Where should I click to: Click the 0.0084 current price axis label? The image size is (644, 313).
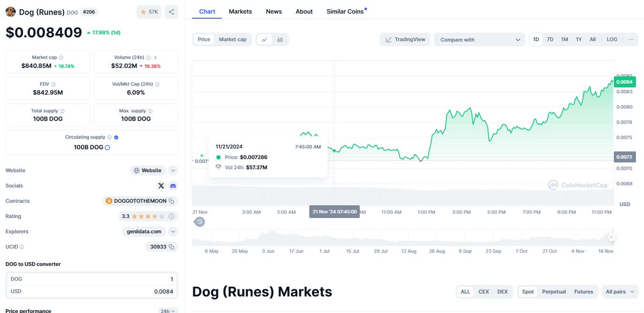point(625,82)
